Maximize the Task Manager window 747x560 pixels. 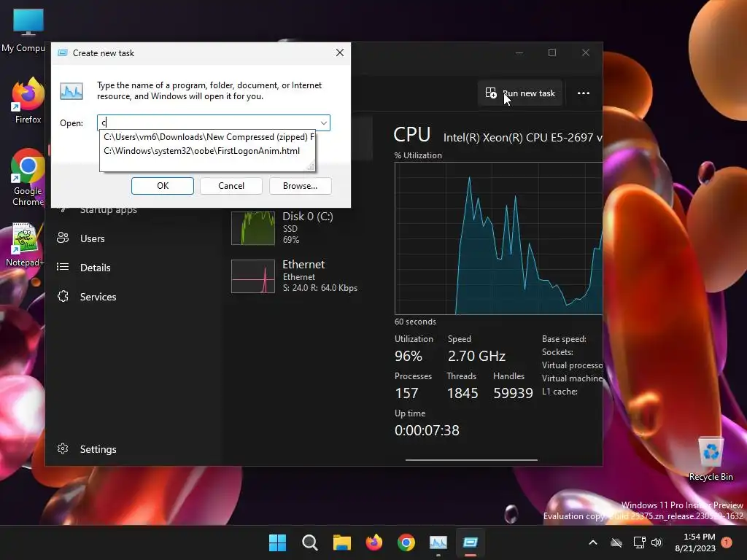click(x=552, y=52)
